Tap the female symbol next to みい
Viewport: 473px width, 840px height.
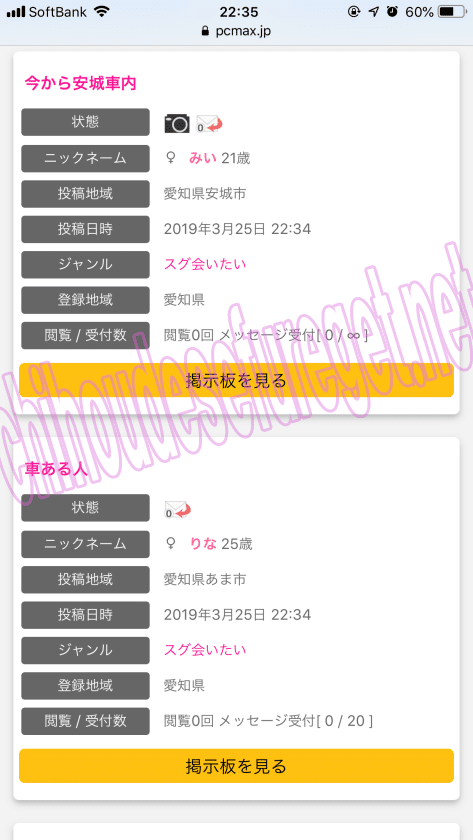(171, 158)
